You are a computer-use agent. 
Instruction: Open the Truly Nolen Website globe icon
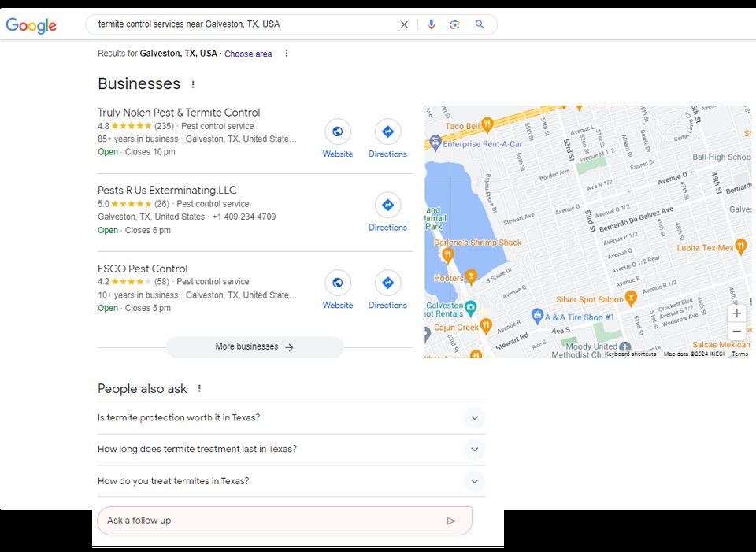tap(338, 132)
